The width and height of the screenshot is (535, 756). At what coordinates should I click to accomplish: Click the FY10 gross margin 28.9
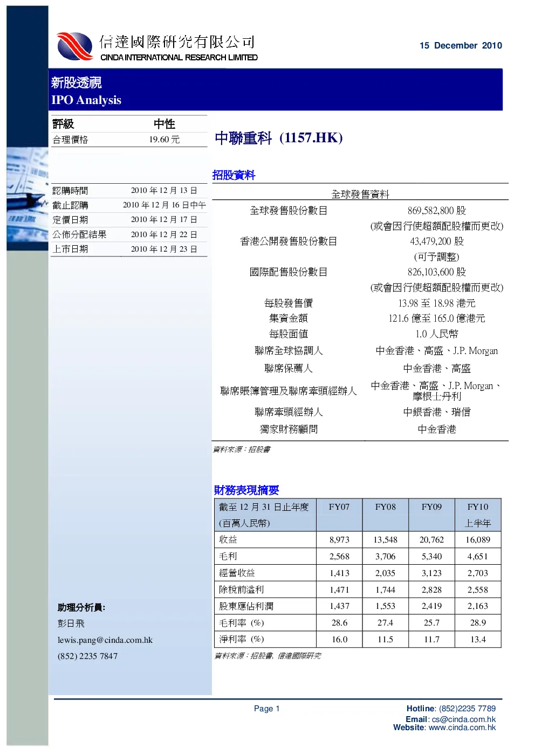click(x=478, y=623)
